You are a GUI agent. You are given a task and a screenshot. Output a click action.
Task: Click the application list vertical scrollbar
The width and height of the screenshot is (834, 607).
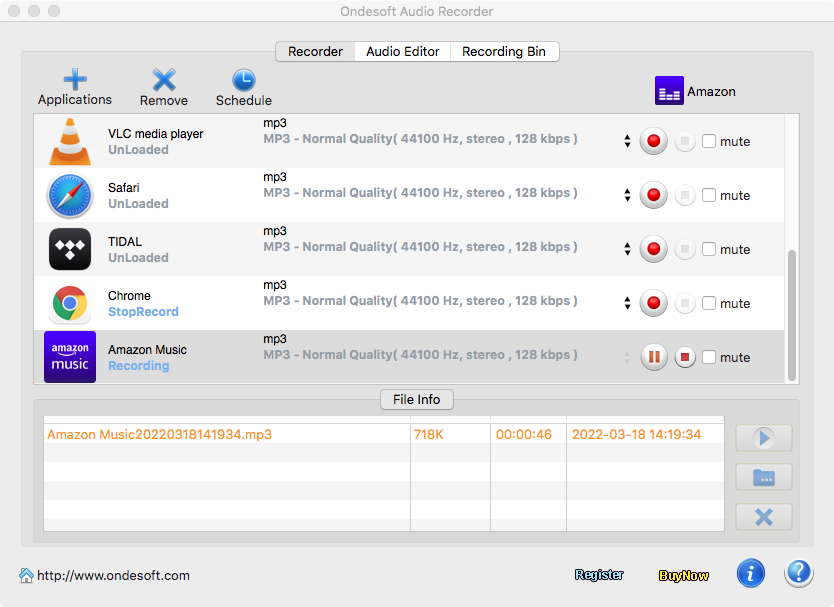tap(792, 315)
